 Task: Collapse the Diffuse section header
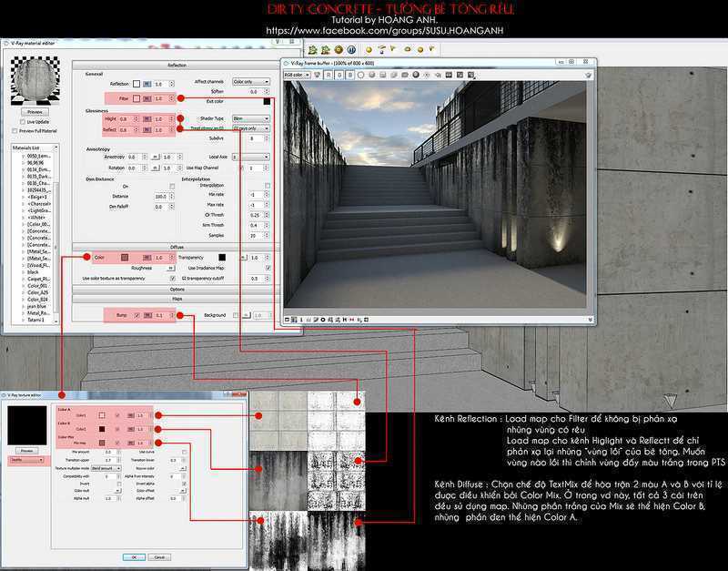[x=177, y=247]
